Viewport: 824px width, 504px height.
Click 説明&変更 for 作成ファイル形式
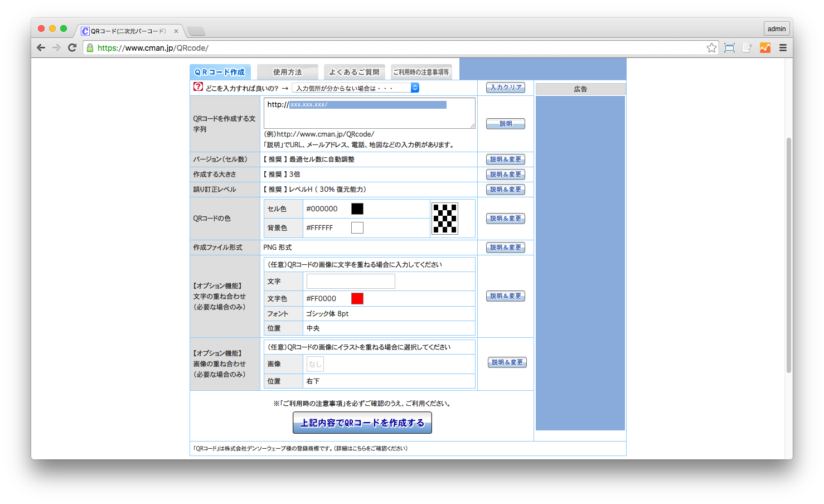click(x=506, y=248)
